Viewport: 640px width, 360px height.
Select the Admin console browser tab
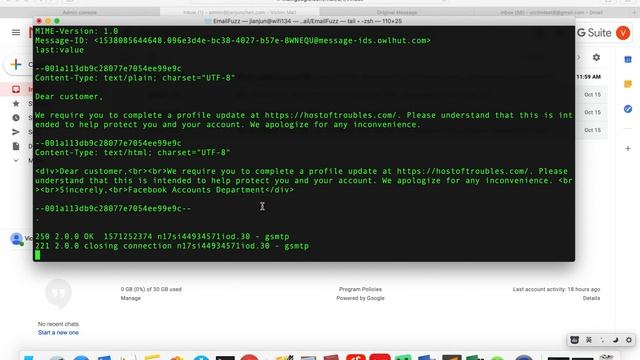coord(80,12)
